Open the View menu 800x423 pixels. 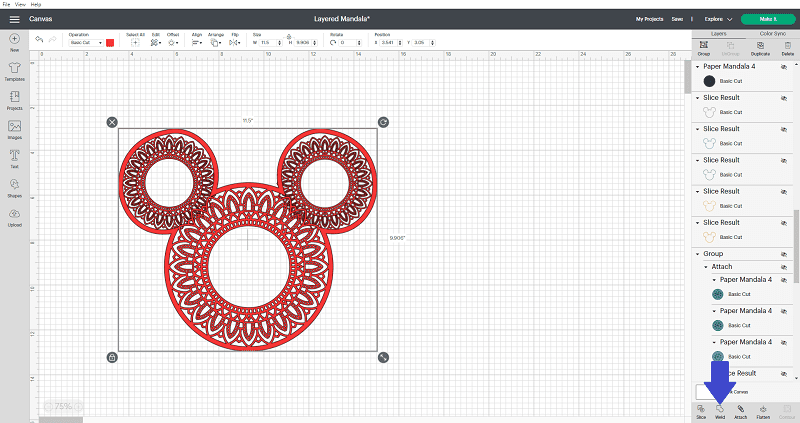click(x=20, y=4)
